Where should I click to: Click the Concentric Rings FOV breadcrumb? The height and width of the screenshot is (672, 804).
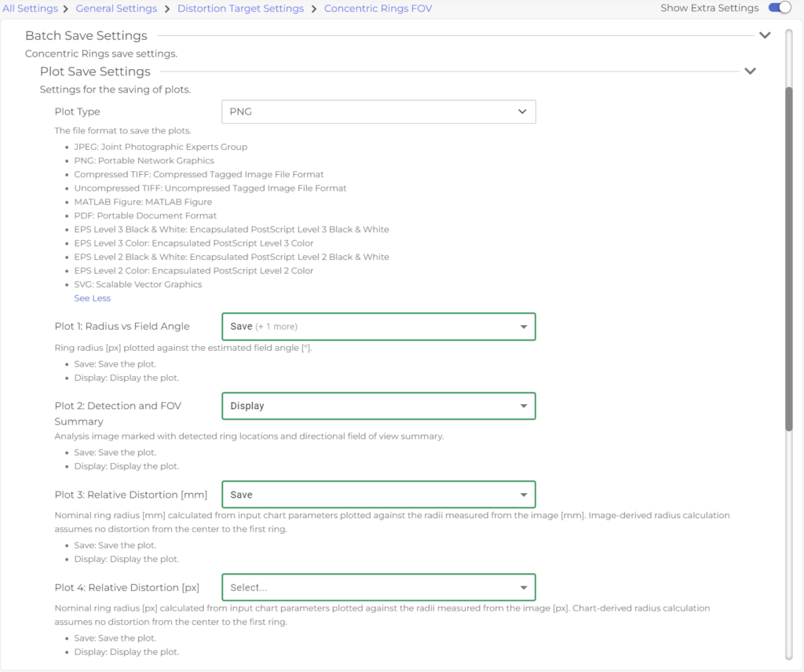(x=378, y=8)
